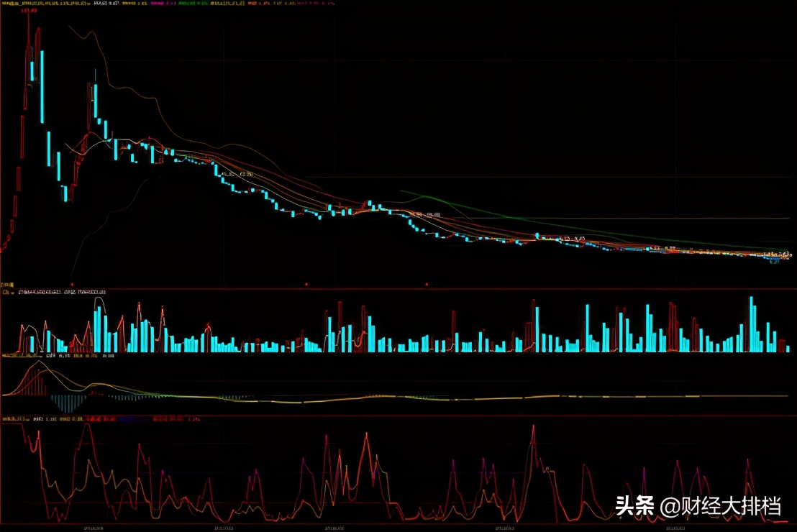797x532 pixels.
Task: Click the main chart indicator parameter text at top left
Action: 46,3
